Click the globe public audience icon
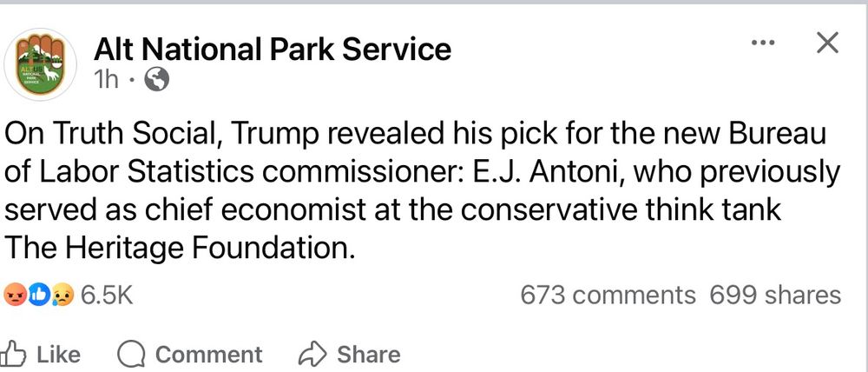The width and height of the screenshot is (868, 372). pyautogui.click(x=156, y=80)
